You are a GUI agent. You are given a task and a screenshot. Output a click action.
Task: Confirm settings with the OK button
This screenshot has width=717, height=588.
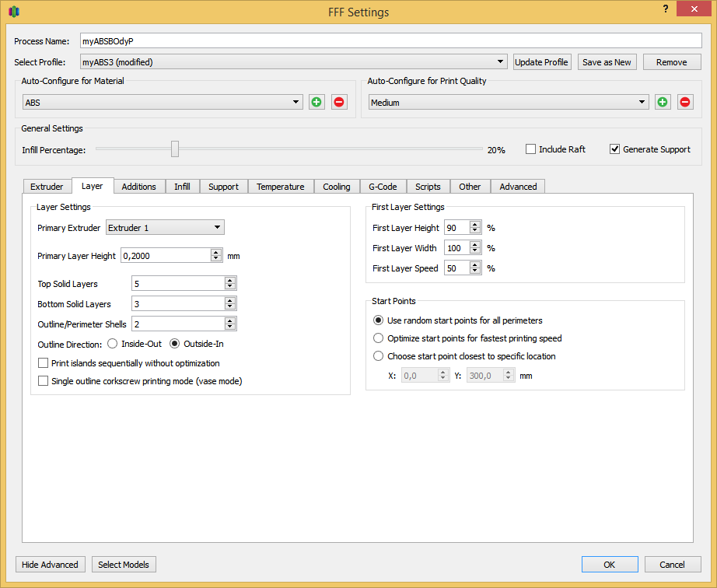tap(610, 564)
